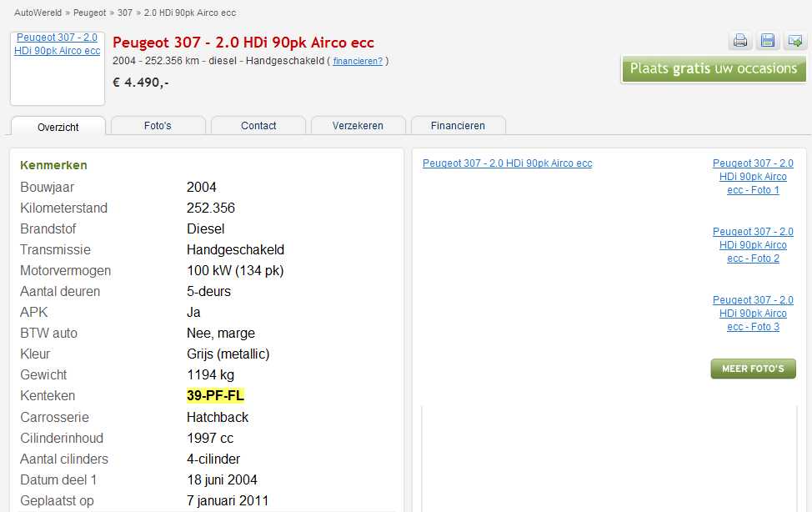This screenshot has height=512, width=812.
Task: Click the save (floppy disk) icon
Action: point(768,41)
